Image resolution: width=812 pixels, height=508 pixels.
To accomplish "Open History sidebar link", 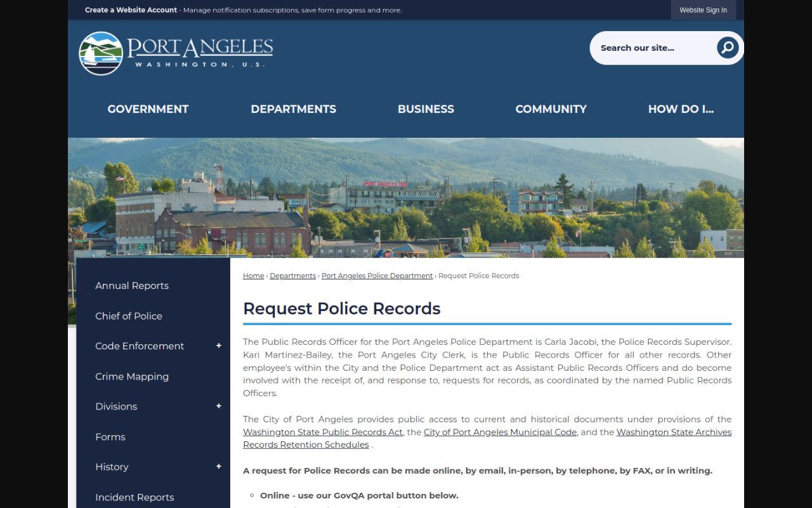I will point(112,467).
